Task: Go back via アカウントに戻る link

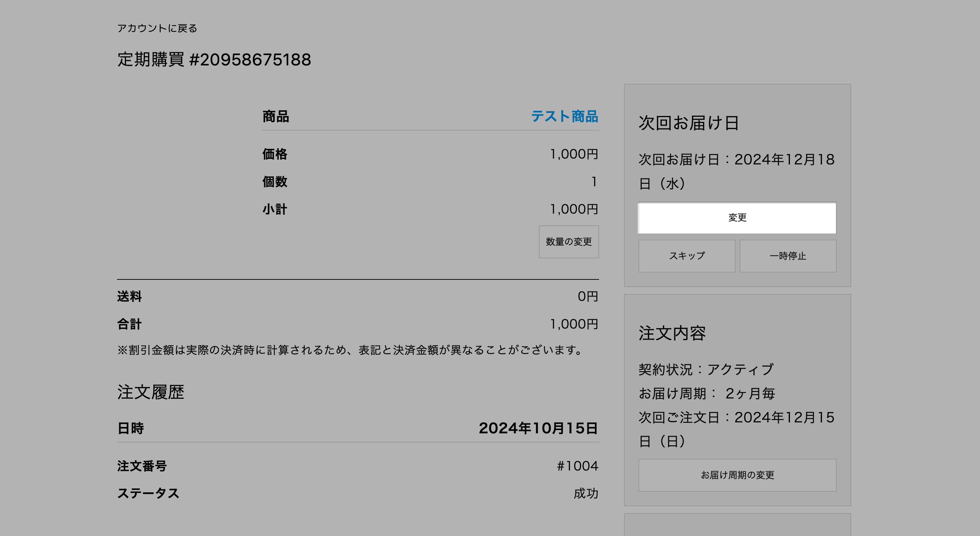Action: pos(157,28)
